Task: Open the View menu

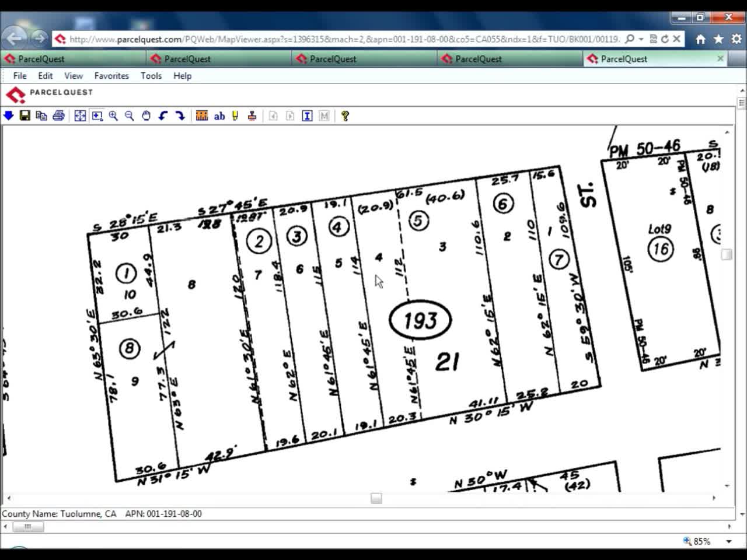Action: [x=74, y=76]
